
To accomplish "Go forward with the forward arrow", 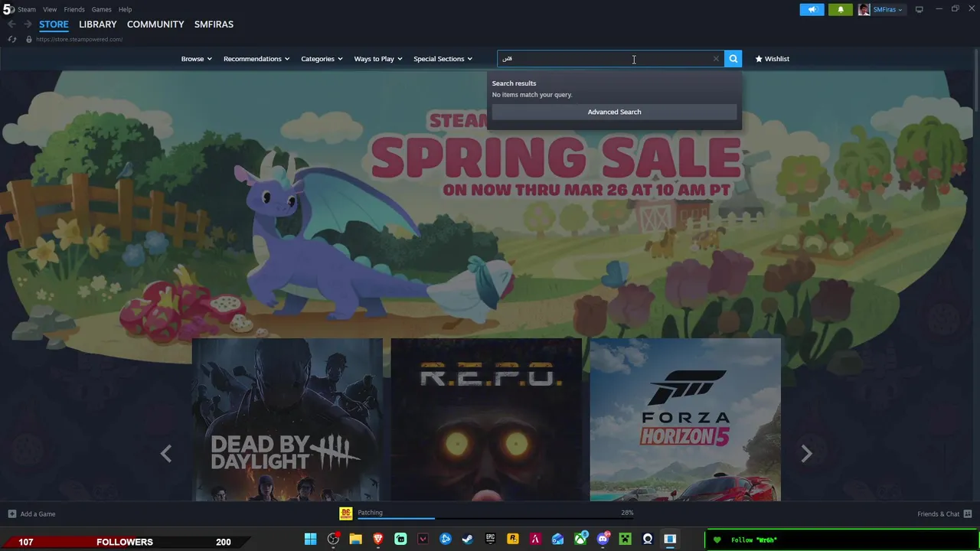I will pyautogui.click(x=28, y=24).
